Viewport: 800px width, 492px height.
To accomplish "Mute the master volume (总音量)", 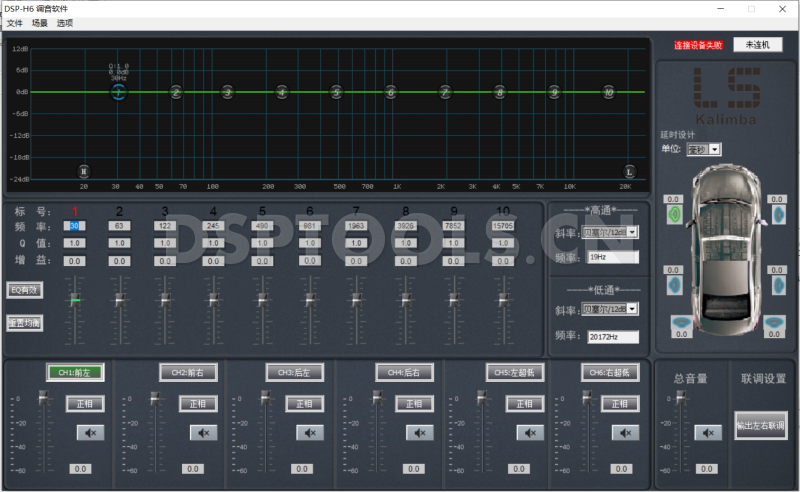I will (x=708, y=433).
